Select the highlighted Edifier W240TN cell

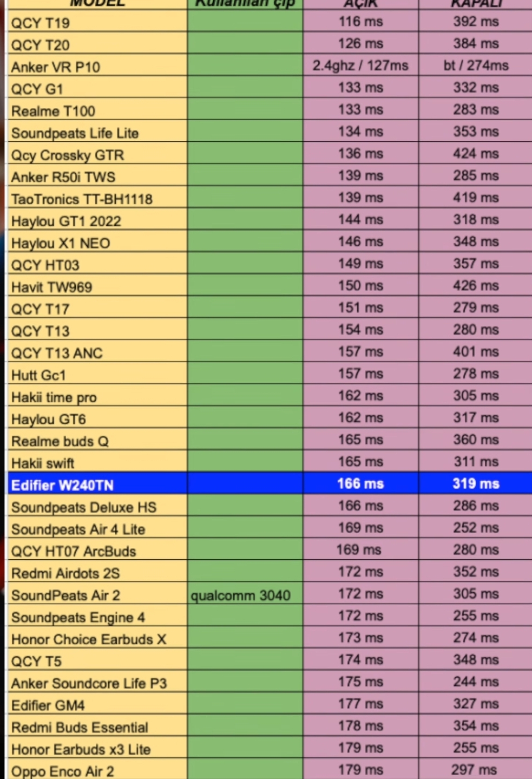pos(98,484)
